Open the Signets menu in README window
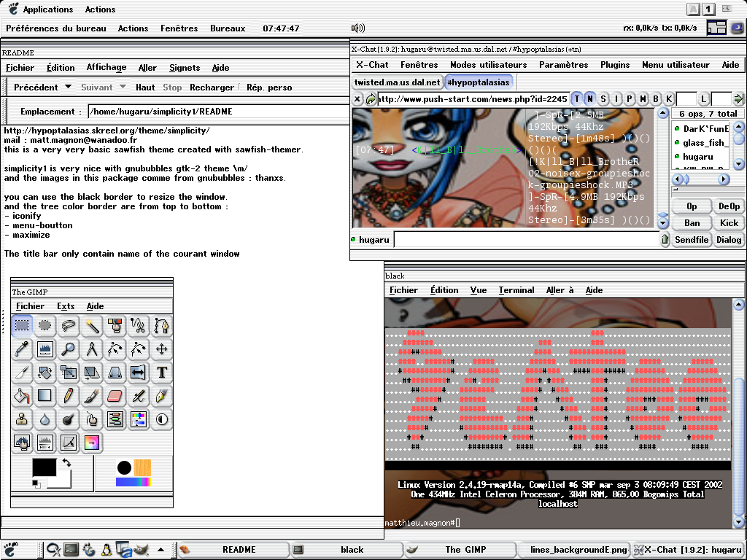 (185, 68)
